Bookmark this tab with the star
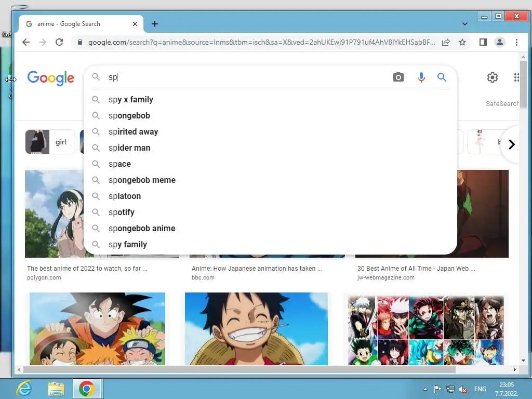532x399 pixels. tap(462, 42)
